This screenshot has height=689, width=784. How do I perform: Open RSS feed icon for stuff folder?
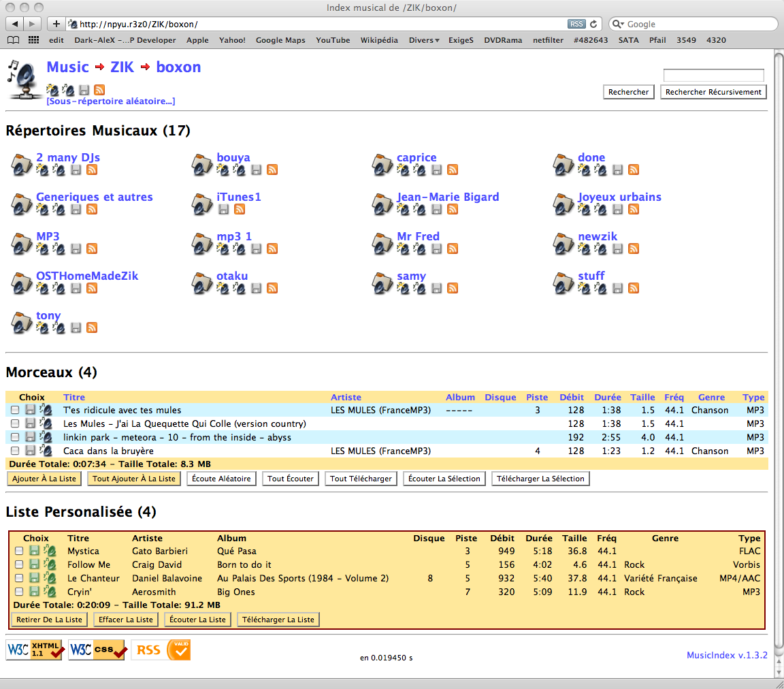click(634, 288)
